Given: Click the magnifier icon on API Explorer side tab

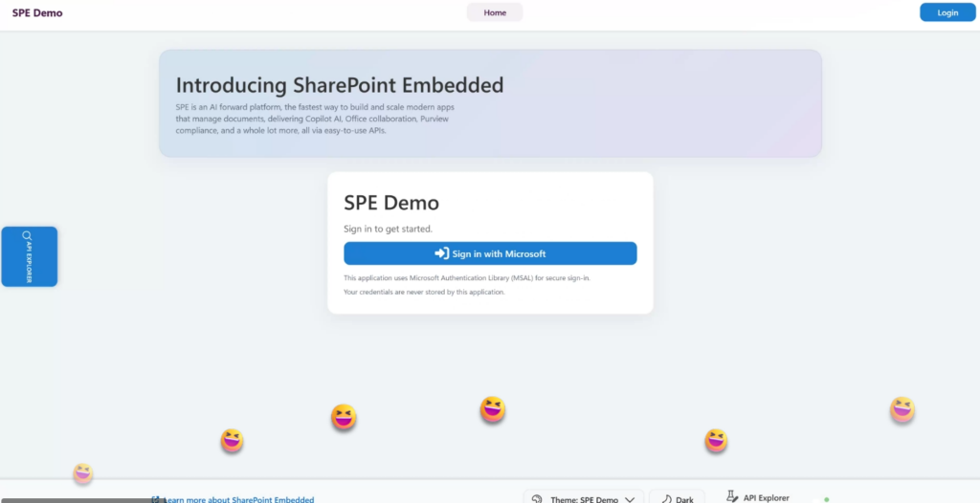Looking at the screenshot, I should pyautogui.click(x=27, y=235).
